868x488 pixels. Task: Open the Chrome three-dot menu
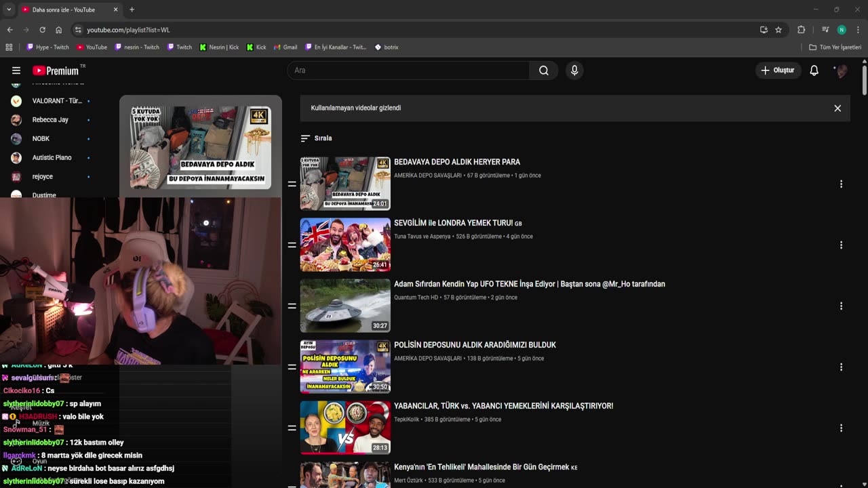[x=858, y=30]
